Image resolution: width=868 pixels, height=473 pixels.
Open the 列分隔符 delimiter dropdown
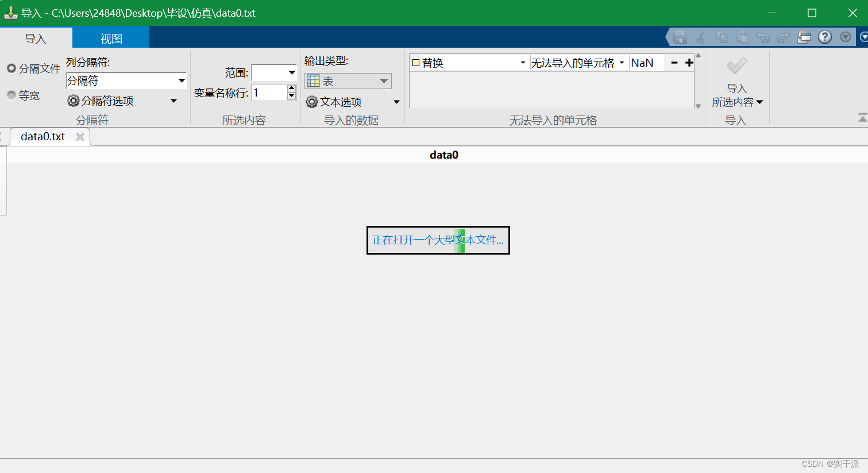click(181, 80)
